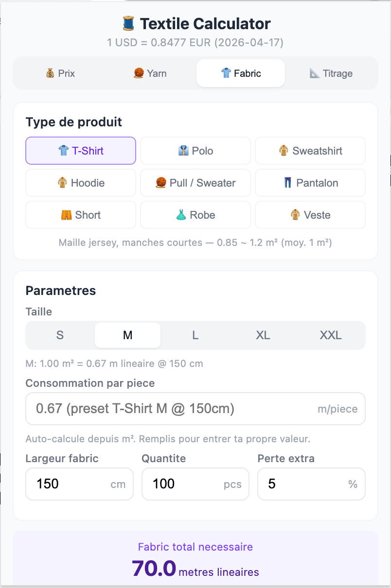Click the dress icon on Robe
Viewport: 391px width, 588px height.
pos(180,215)
